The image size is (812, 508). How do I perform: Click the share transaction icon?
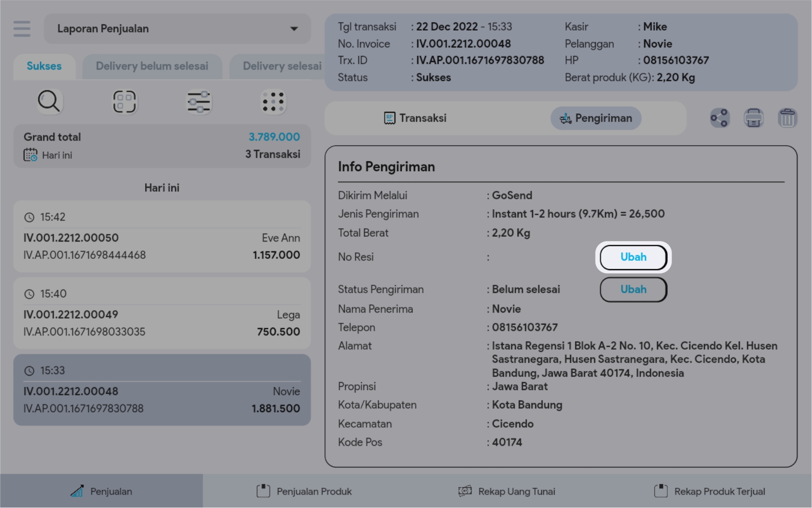[719, 118]
